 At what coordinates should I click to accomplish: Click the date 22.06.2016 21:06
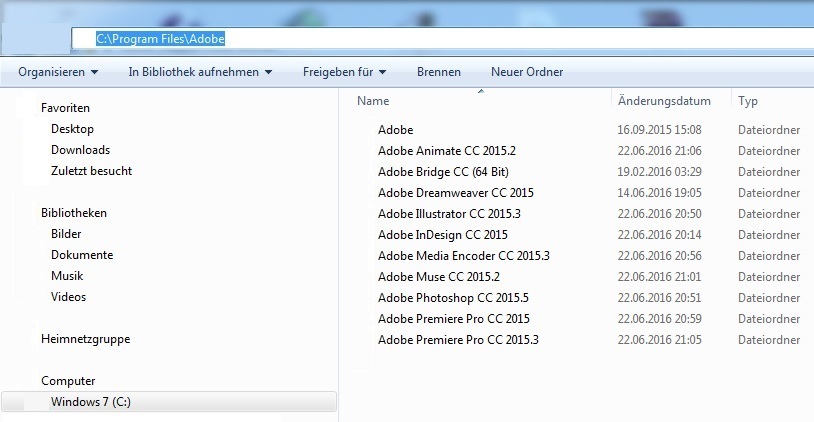pos(659,151)
